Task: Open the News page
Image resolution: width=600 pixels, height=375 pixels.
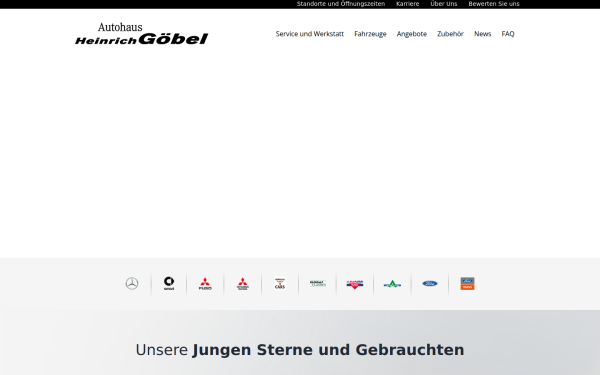Action: [x=483, y=34]
